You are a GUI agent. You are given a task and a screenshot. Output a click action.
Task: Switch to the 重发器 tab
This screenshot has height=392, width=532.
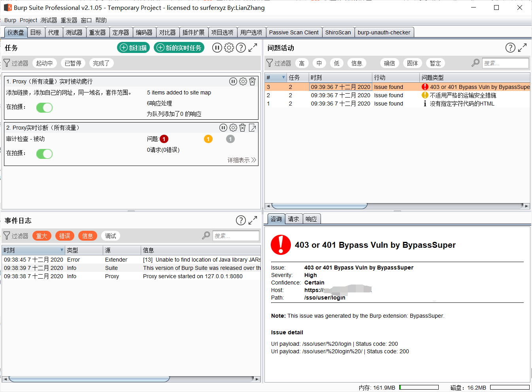tap(97, 32)
